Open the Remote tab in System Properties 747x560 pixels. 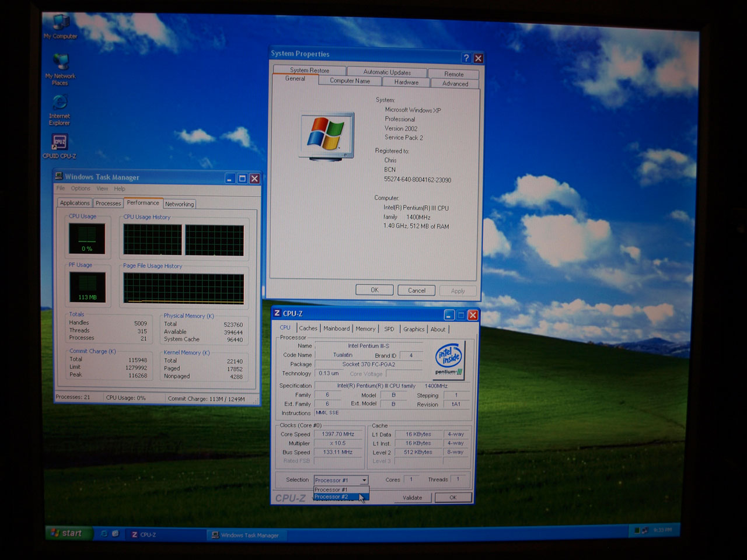pyautogui.click(x=454, y=74)
